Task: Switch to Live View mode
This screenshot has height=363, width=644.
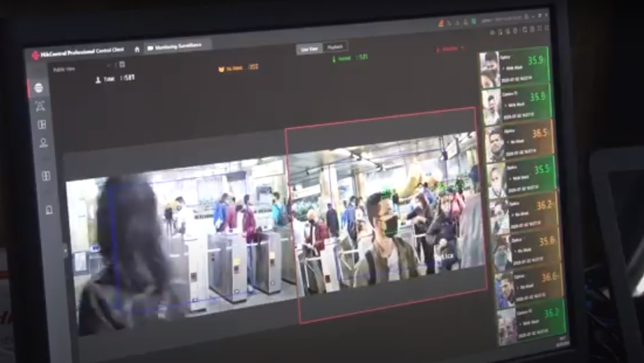Action: [x=310, y=49]
